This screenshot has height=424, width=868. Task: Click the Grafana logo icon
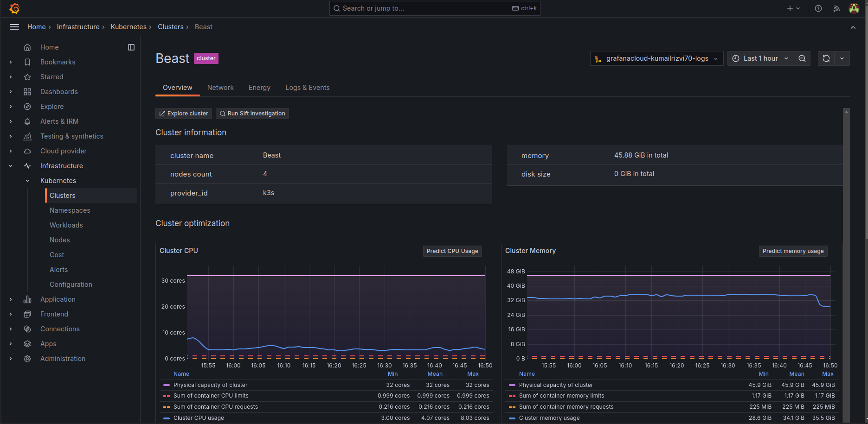(14, 8)
